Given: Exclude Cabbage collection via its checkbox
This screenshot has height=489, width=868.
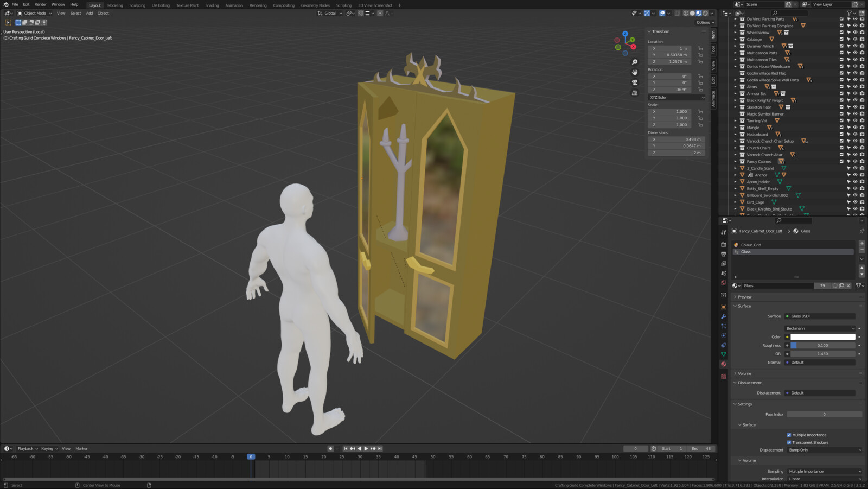Looking at the screenshot, I should 841,39.
